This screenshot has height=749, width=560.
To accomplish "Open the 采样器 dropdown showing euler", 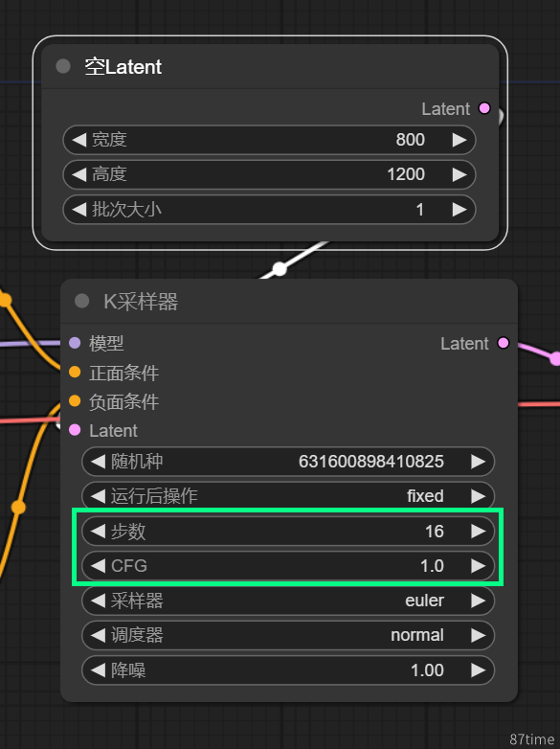I will click(288, 601).
